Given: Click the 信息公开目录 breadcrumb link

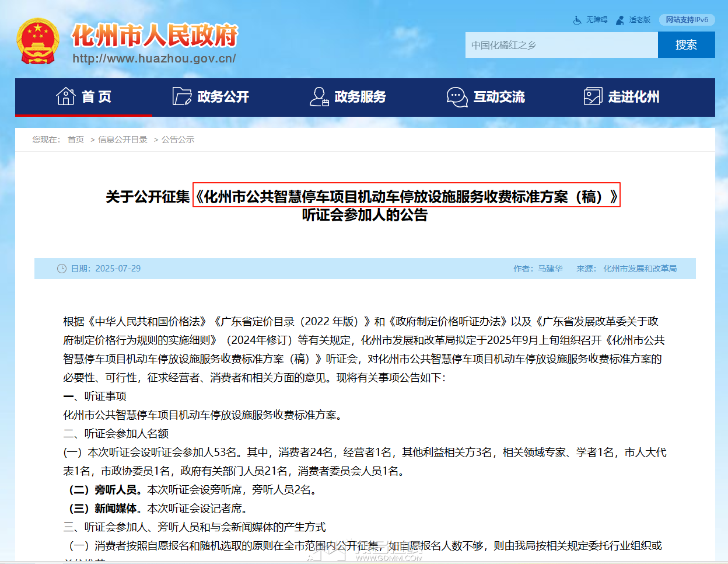Looking at the screenshot, I should tap(123, 140).
